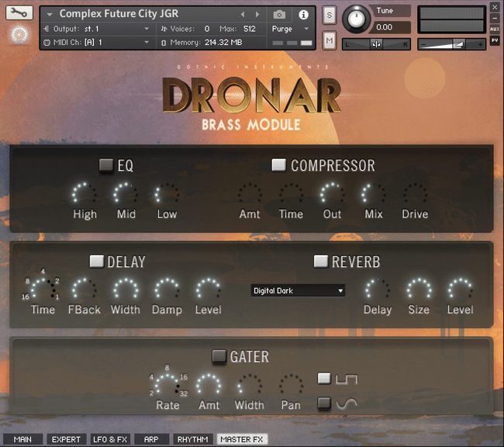
Task: Mute the instrument with M button
Action: (x=329, y=40)
